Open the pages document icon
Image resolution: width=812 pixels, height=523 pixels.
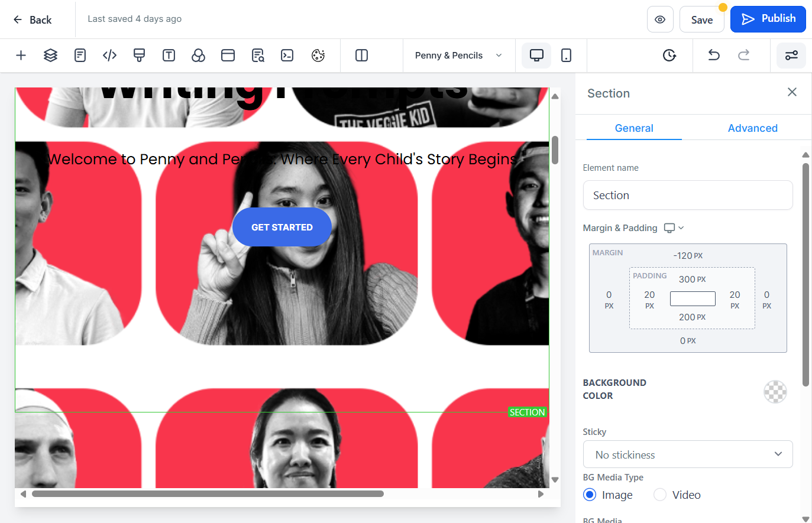[x=80, y=56]
